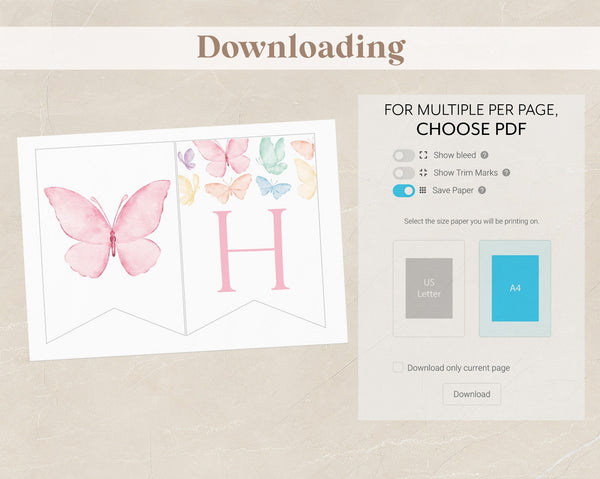Click the blue butterfly on the banner
The image size is (600, 479).
[x=273, y=187]
